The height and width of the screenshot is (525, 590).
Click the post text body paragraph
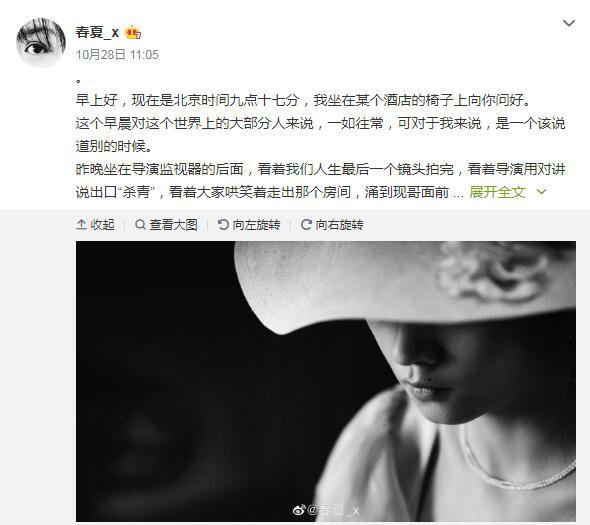320,146
